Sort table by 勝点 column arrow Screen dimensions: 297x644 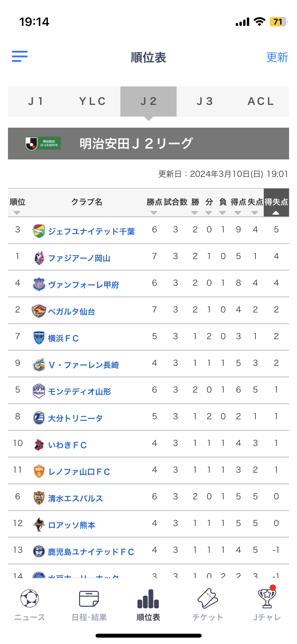(154, 213)
